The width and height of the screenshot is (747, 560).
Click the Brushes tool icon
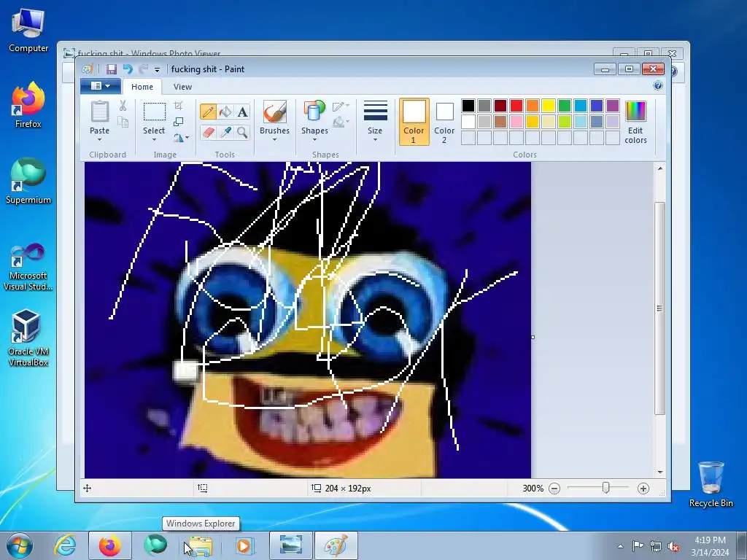tap(274, 112)
